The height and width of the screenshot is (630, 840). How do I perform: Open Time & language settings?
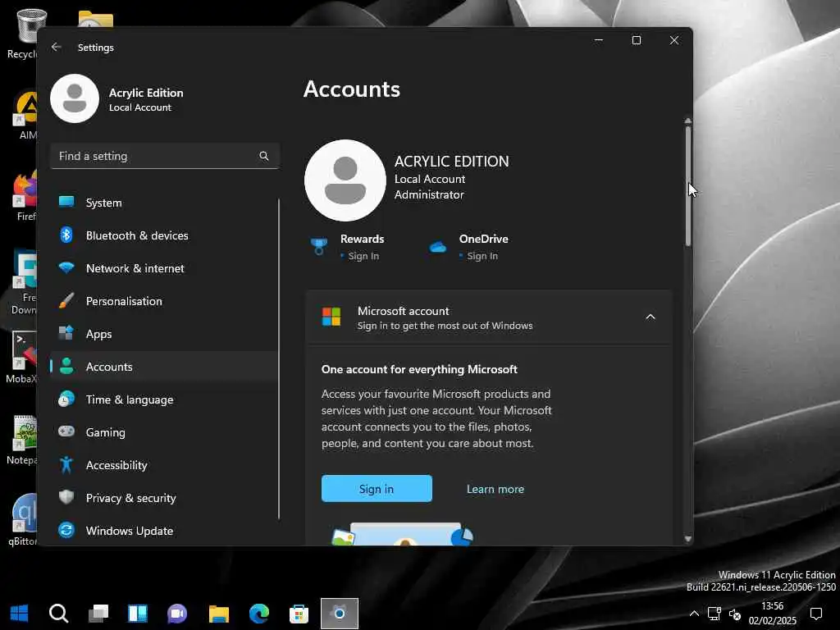[x=164, y=399]
